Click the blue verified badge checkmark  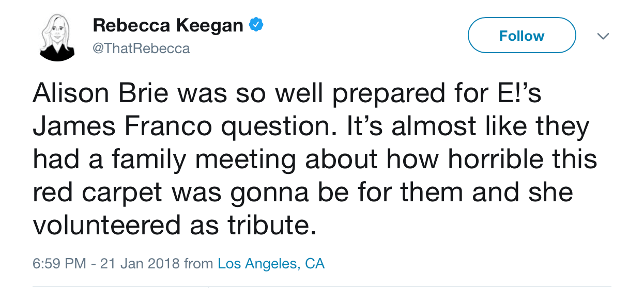click(x=256, y=25)
